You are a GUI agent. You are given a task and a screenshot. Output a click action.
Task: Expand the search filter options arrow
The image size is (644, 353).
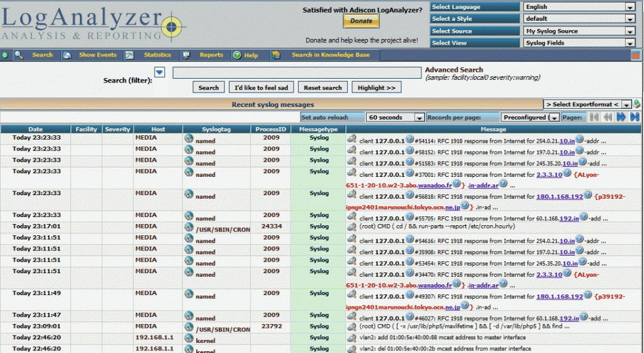(160, 72)
